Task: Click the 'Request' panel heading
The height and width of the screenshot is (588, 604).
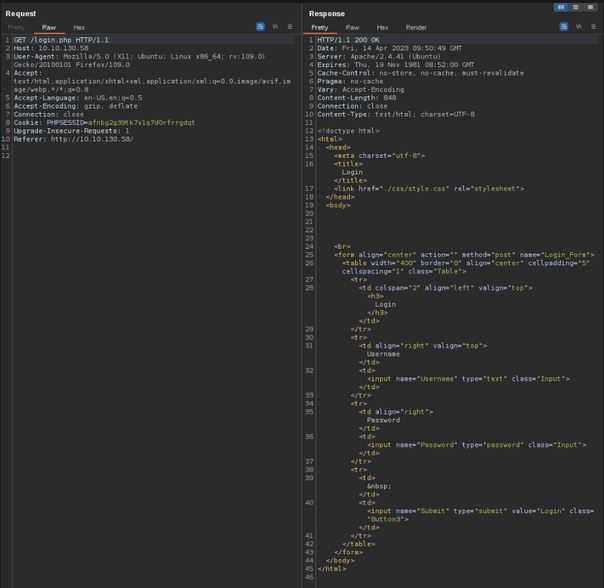Action: (x=20, y=13)
